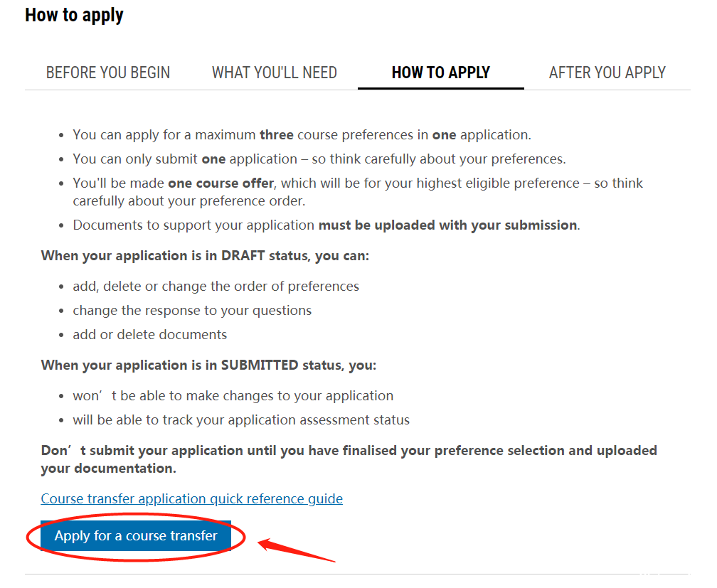
Task: Click the 'add or delete documents' bullet
Action: (x=149, y=335)
